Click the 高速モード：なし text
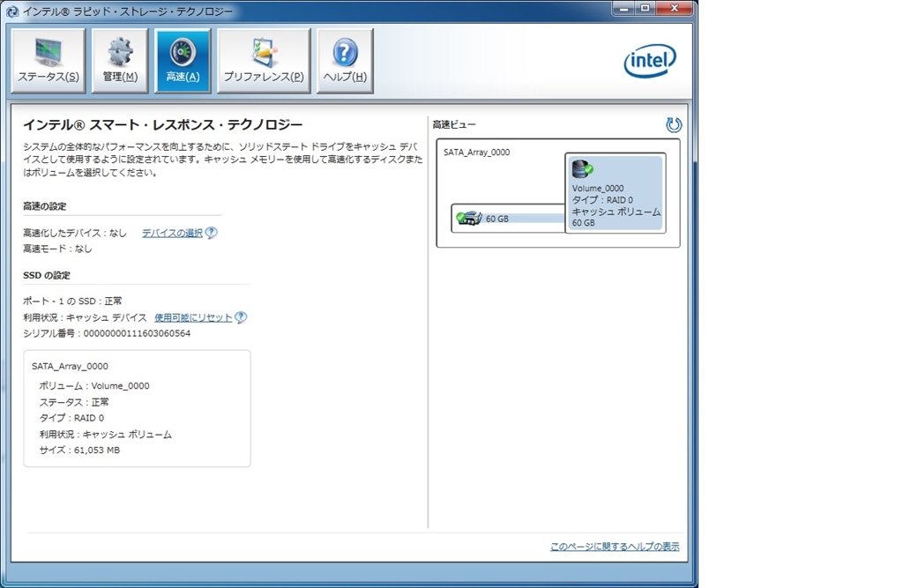This screenshot has width=903, height=588. (57, 249)
